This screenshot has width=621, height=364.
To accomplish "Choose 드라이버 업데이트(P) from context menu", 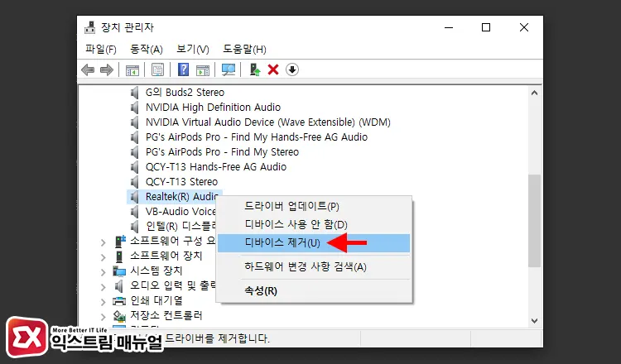I will tap(291, 206).
